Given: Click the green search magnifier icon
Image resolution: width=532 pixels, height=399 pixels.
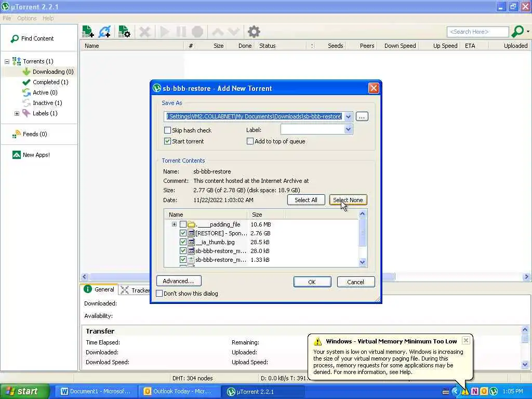Looking at the screenshot, I should 518,32.
